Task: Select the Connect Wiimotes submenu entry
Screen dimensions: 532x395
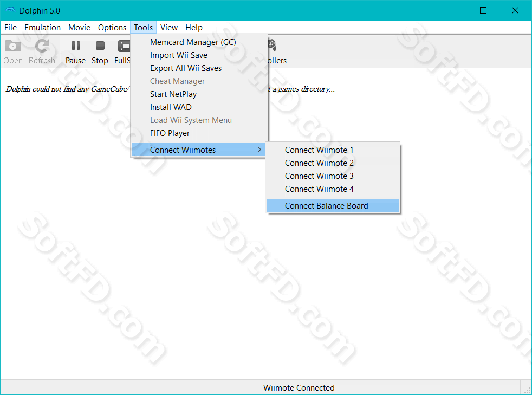Action: pyautogui.click(x=198, y=150)
